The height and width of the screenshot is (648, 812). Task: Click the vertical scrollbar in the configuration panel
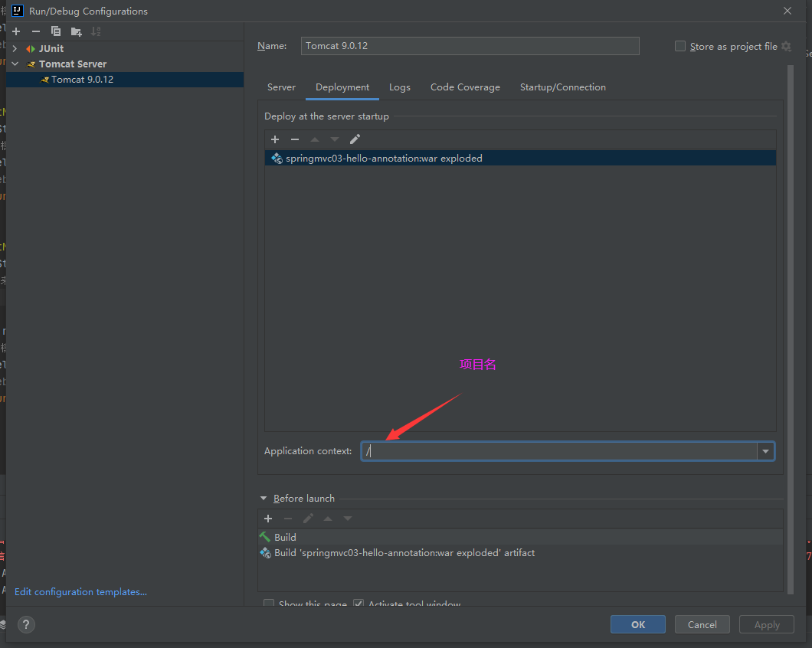(x=791, y=329)
